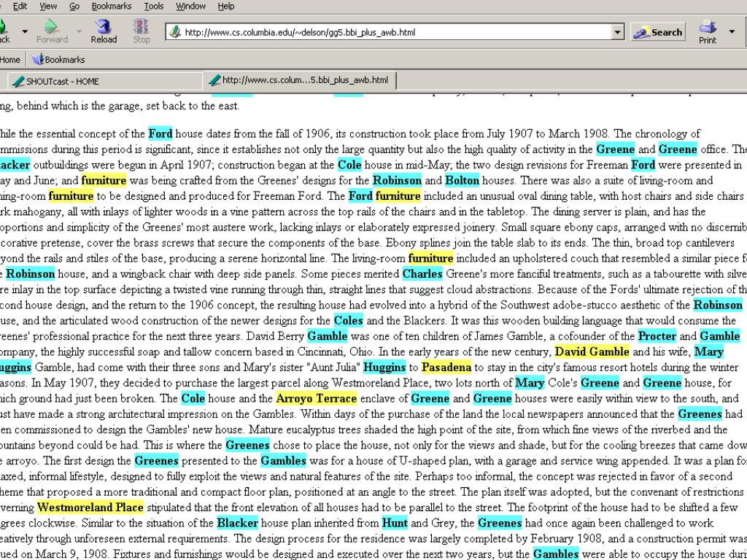Click the yellow-highlighted "Westmoreland Place"
Image resolution: width=747 pixels, height=560 pixels.
[x=90, y=507]
